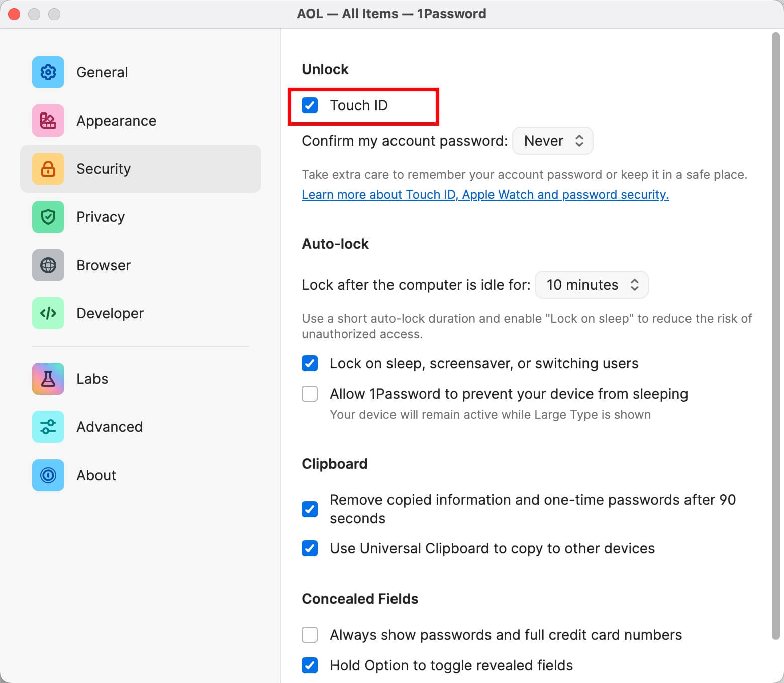Click the Concealed Fields section heading
784x683 pixels.
[x=360, y=599]
